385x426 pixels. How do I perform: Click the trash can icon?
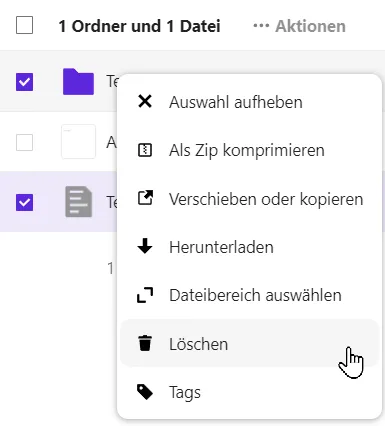(x=145, y=343)
